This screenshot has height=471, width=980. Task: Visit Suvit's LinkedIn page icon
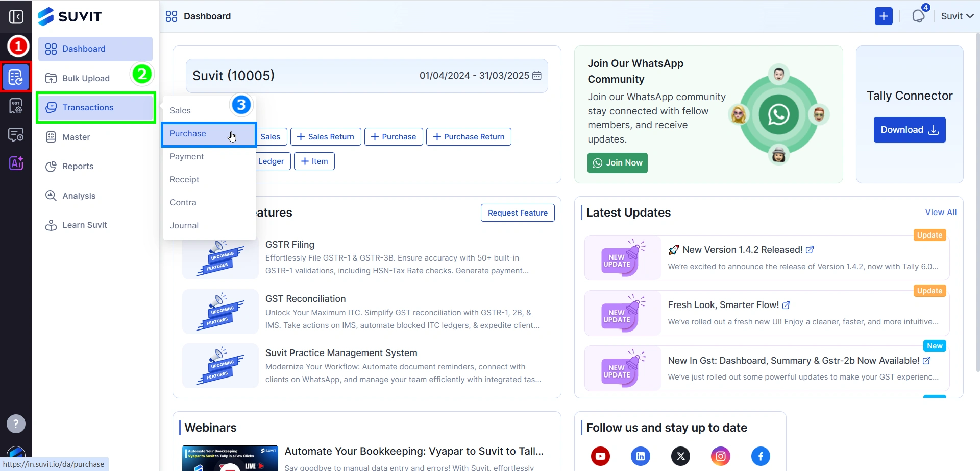tap(641, 456)
